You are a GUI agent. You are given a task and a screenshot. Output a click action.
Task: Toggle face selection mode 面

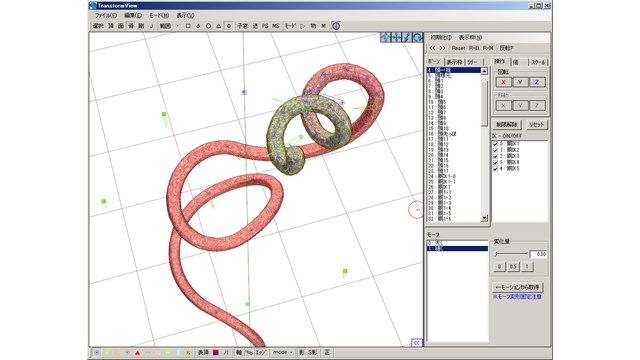[x=121, y=26]
